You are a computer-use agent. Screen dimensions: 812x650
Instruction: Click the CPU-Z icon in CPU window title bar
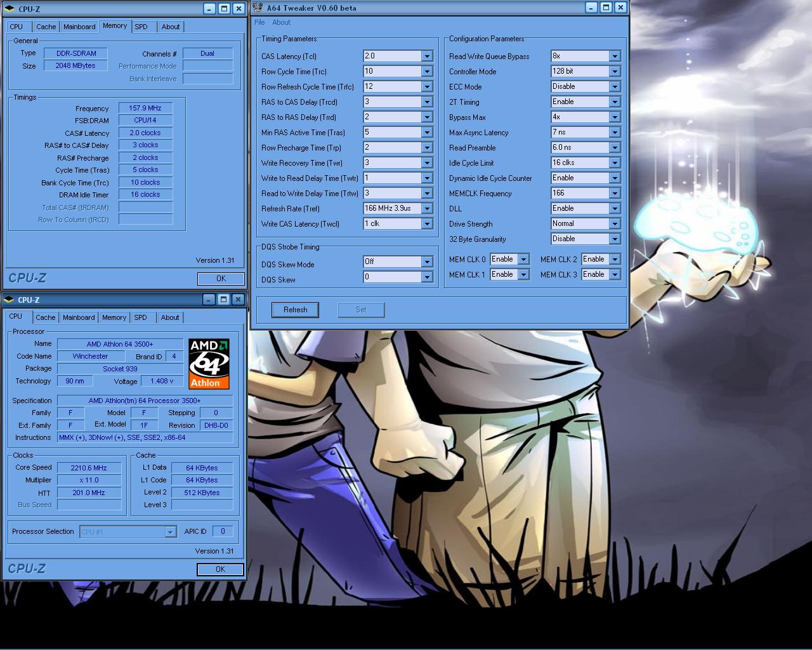click(x=10, y=300)
